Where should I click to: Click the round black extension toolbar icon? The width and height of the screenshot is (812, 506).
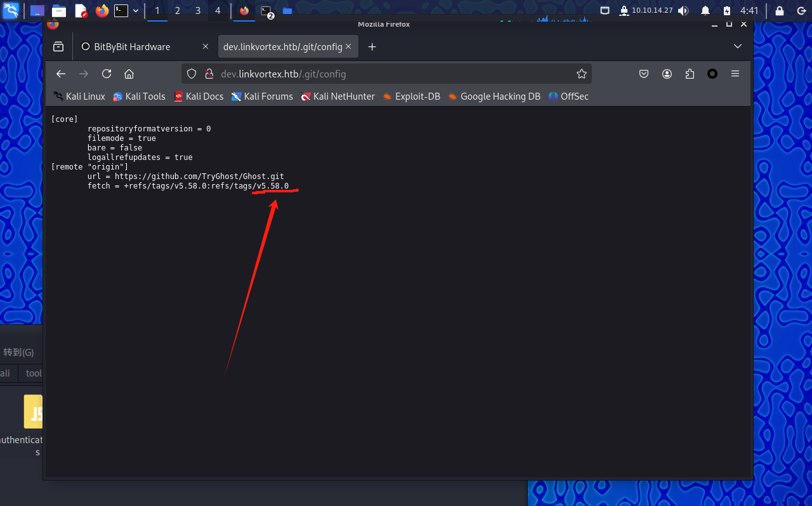coord(712,74)
